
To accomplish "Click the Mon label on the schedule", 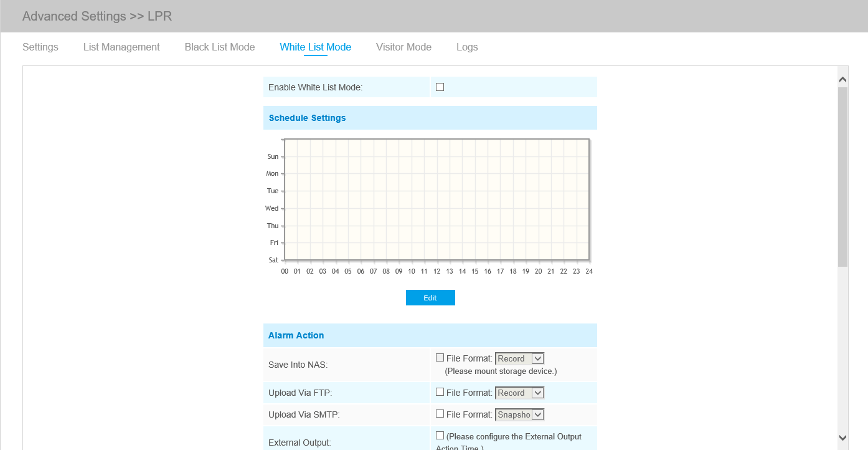I will click(272, 173).
